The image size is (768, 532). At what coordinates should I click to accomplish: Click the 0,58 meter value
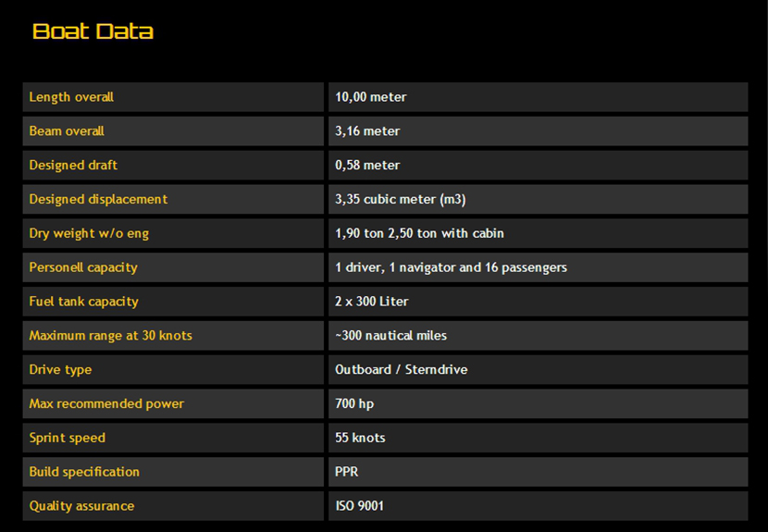[367, 166]
